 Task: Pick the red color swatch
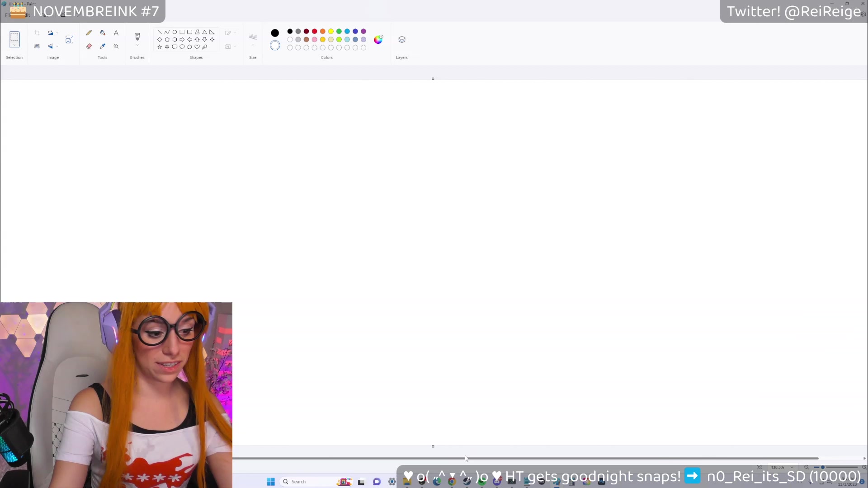click(315, 32)
